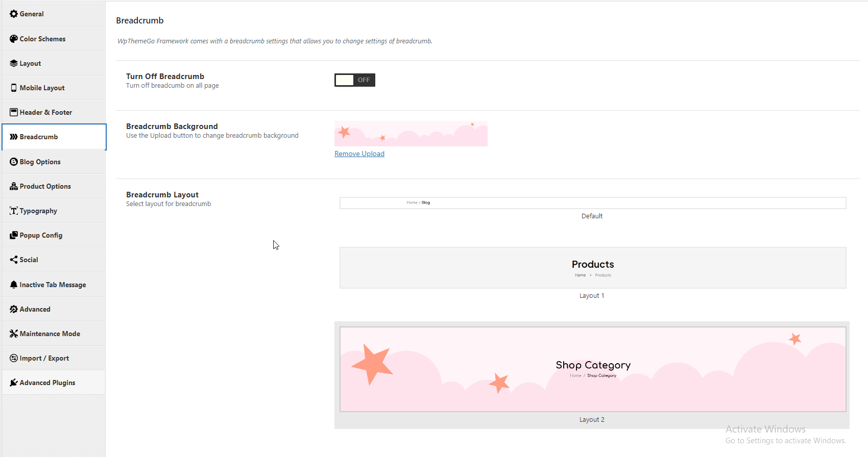
Task: Click the Layout stack icon
Action: click(x=14, y=63)
